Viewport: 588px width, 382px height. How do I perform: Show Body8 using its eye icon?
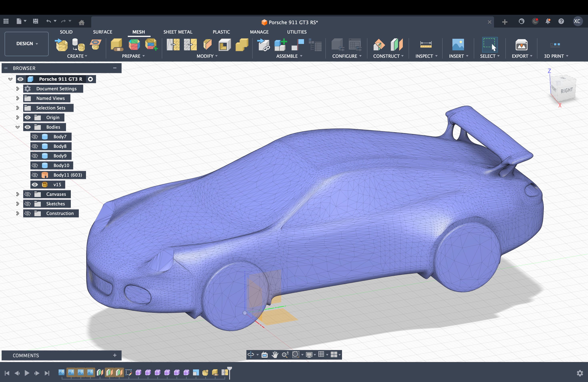tap(35, 146)
